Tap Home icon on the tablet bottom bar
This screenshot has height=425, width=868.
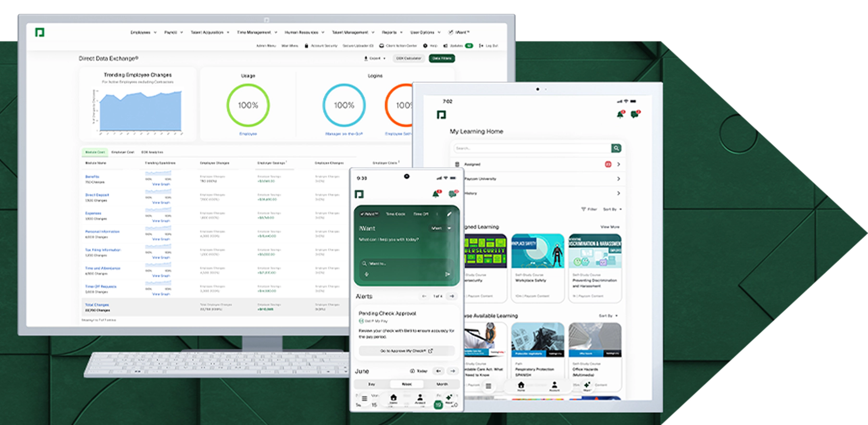521,386
